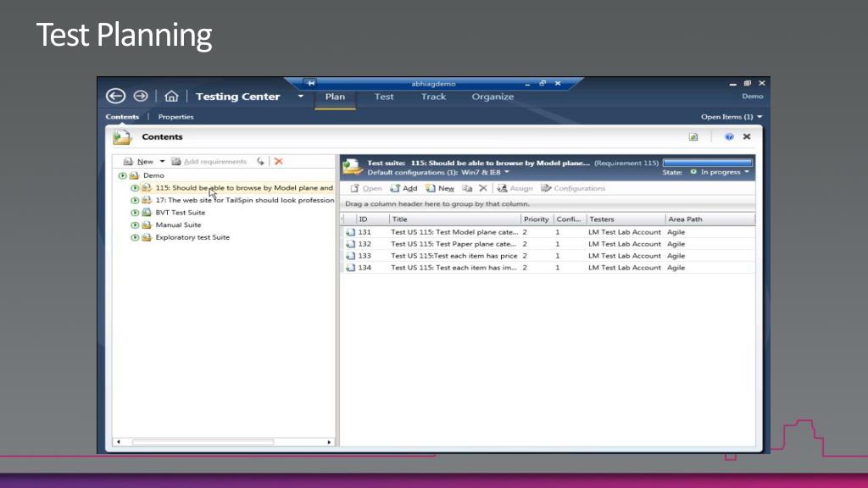Switch to the Track tab
This screenshot has height=488, width=868.
(x=433, y=97)
